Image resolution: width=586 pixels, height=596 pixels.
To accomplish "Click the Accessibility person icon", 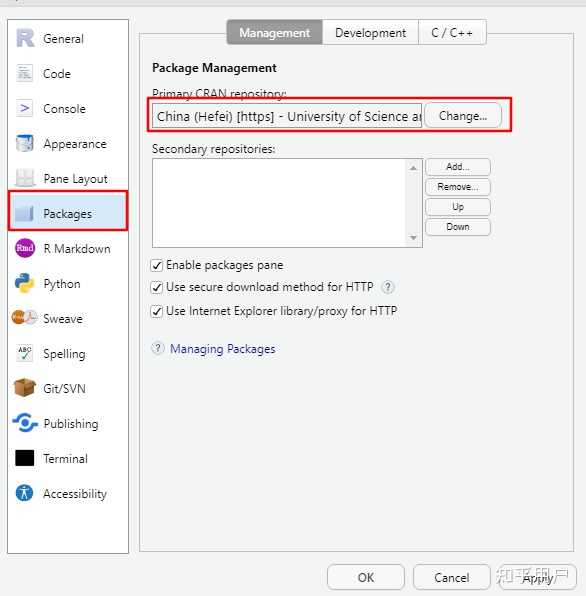I will 25,493.
